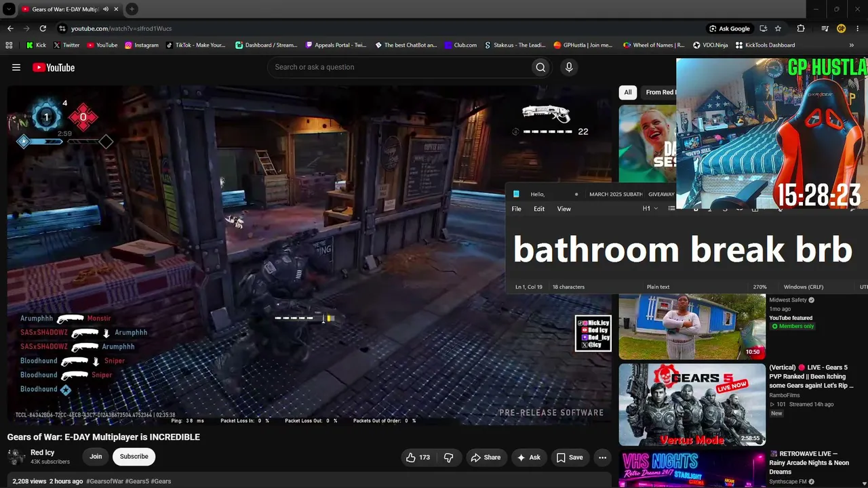Subscribe to Red Icy
868x488 pixels.
[x=134, y=457]
